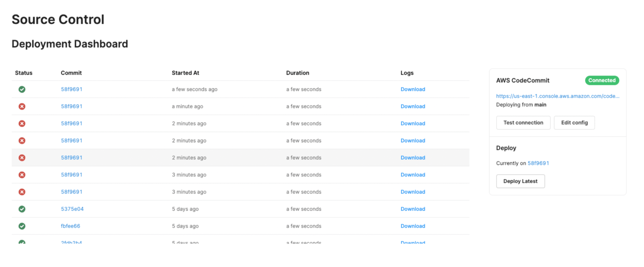644x267 pixels.
Task: Click the Source Control page title
Action: (58, 19)
